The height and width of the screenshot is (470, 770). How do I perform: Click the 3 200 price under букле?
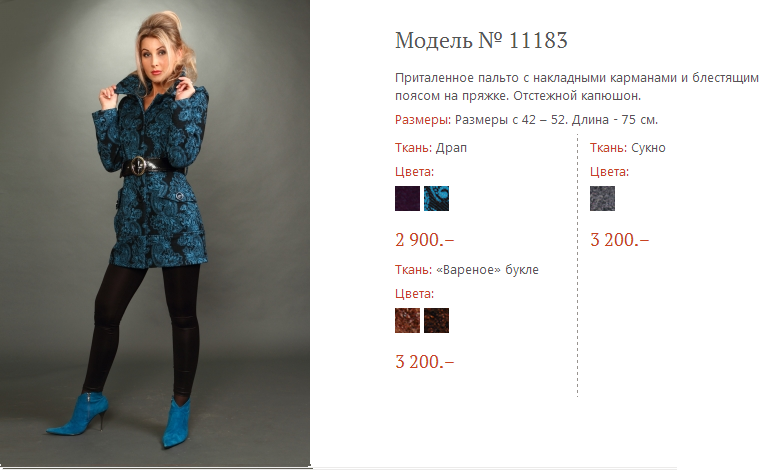pyautogui.click(x=424, y=361)
